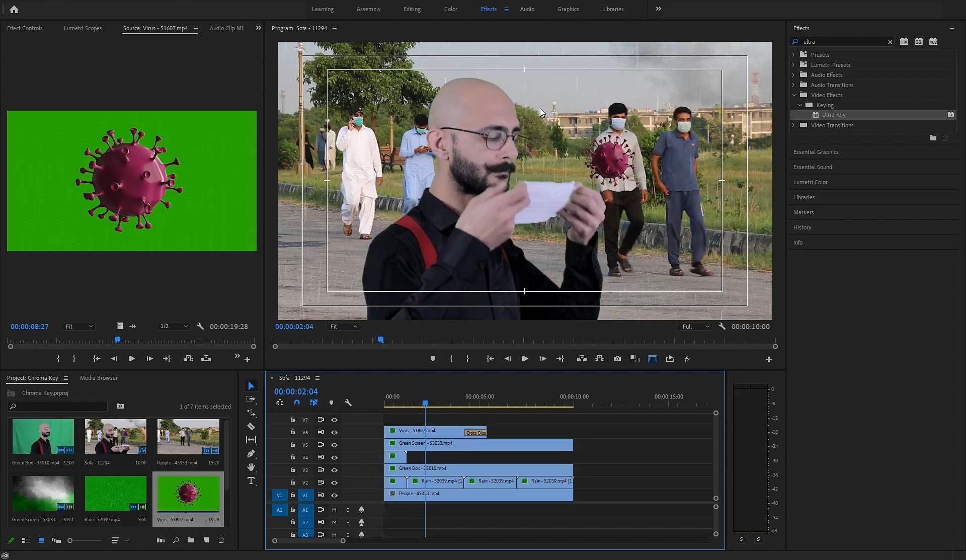Open Lumetri Color from the right panel list

pos(810,182)
